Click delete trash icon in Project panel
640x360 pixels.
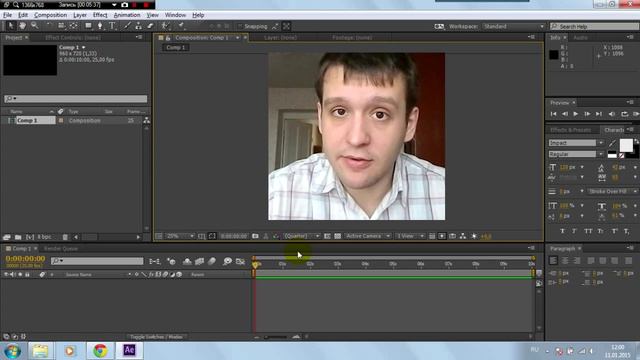click(65, 237)
